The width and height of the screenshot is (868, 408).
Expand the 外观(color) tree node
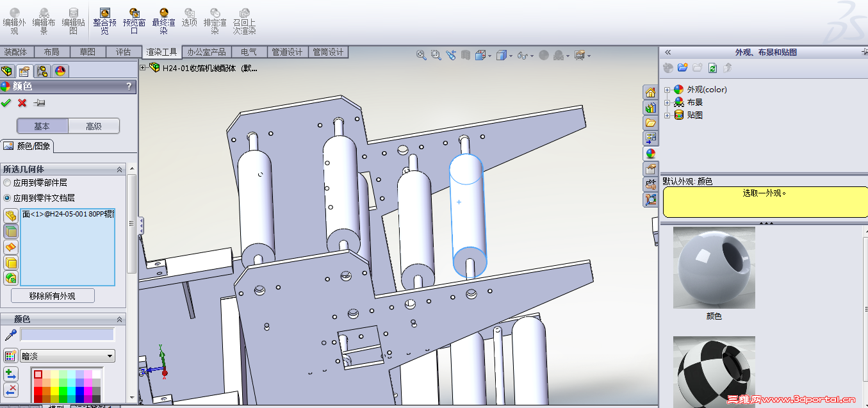click(x=667, y=90)
